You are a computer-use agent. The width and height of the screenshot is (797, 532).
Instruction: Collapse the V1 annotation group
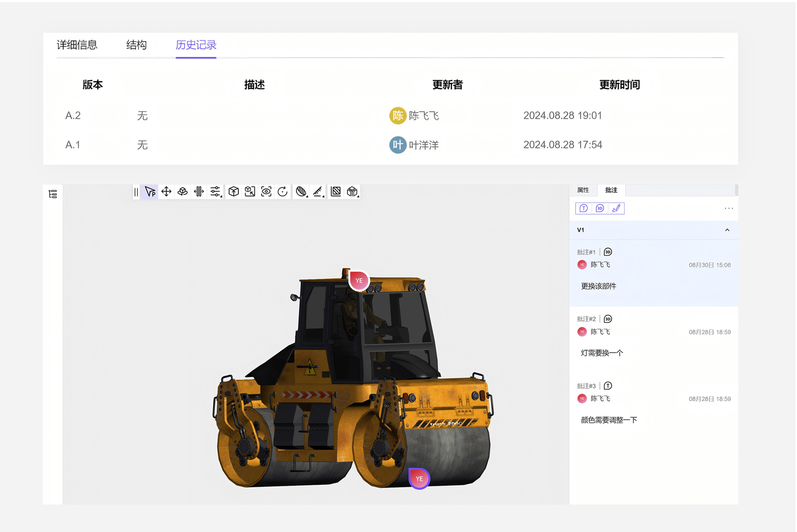(728, 230)
